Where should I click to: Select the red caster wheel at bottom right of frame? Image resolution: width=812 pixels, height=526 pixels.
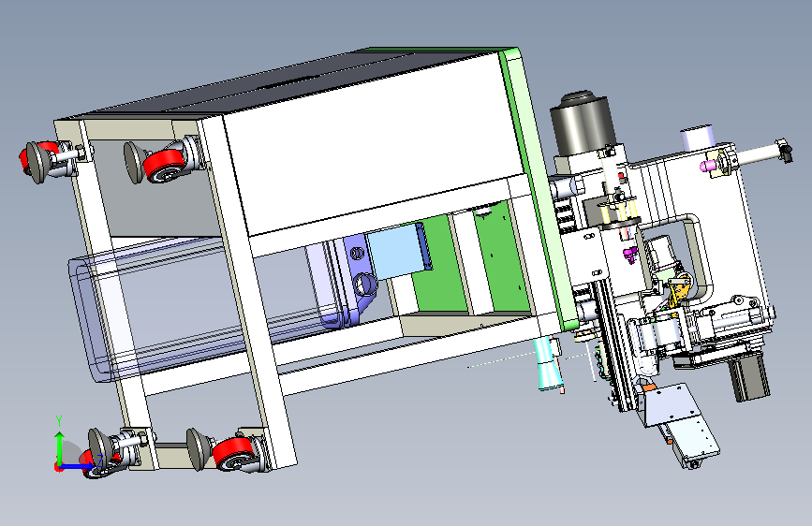pyautogui.click(x=233, y=454)
